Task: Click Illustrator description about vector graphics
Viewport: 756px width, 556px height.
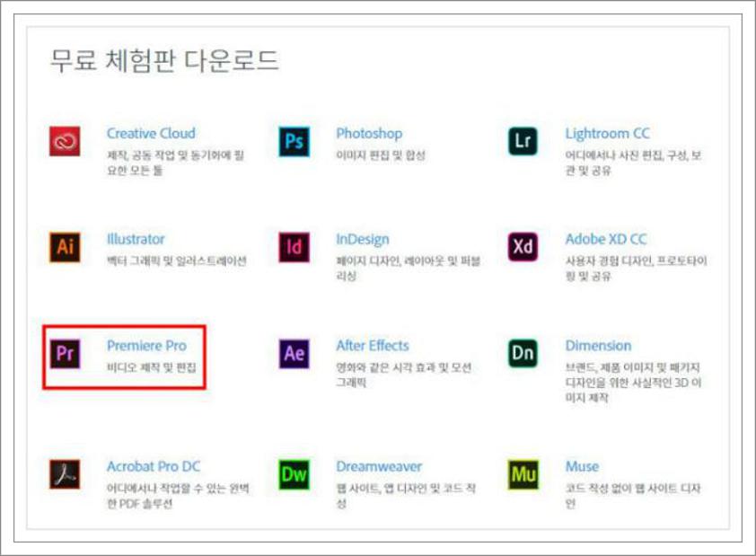Action: click(x=177, y=260)
